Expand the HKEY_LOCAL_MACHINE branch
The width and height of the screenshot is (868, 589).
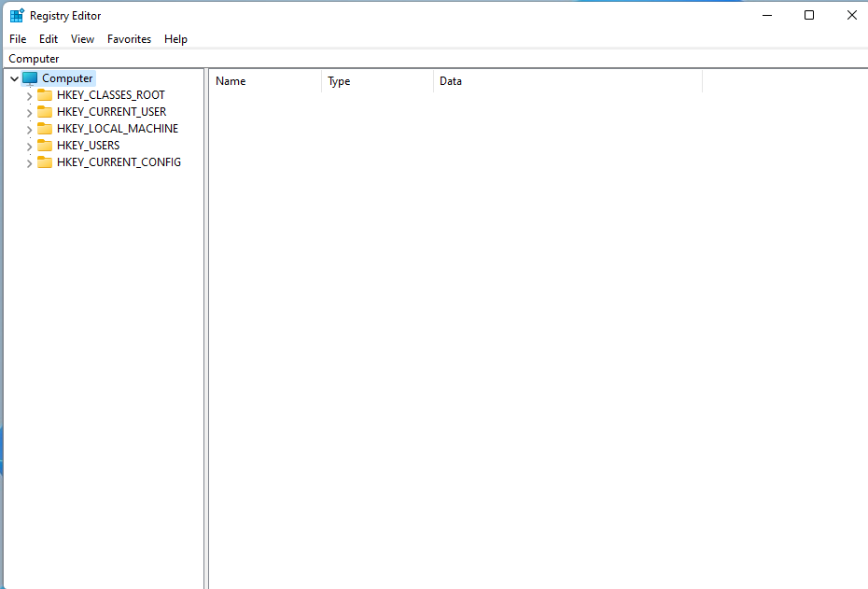[x=29, y=128]
